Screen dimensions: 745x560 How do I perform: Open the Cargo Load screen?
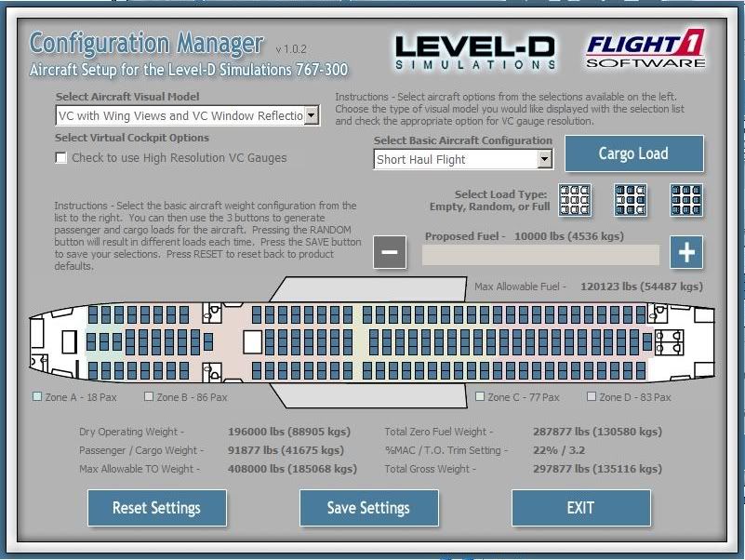point(633,154)
